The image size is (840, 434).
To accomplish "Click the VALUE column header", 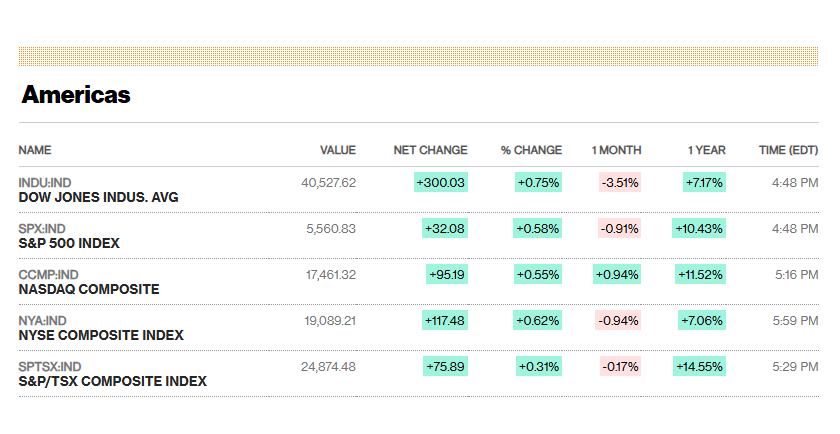I will click(x=338, y=150).
